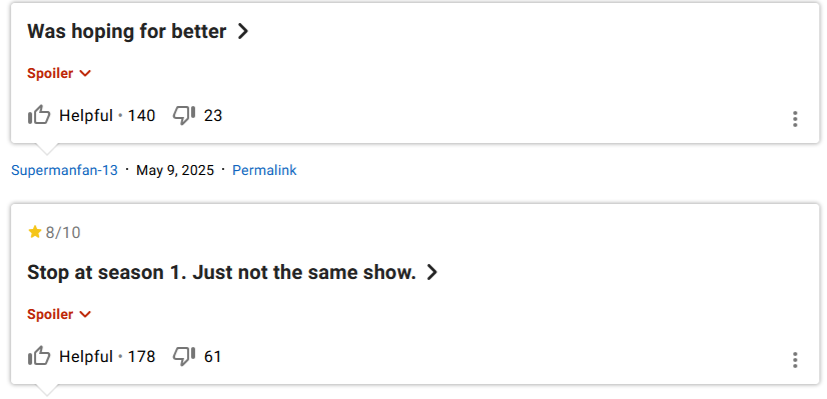Click thumbs-down icon beside count 61
The width and height of the screenshot is (827, 399).
click(184, 356)
